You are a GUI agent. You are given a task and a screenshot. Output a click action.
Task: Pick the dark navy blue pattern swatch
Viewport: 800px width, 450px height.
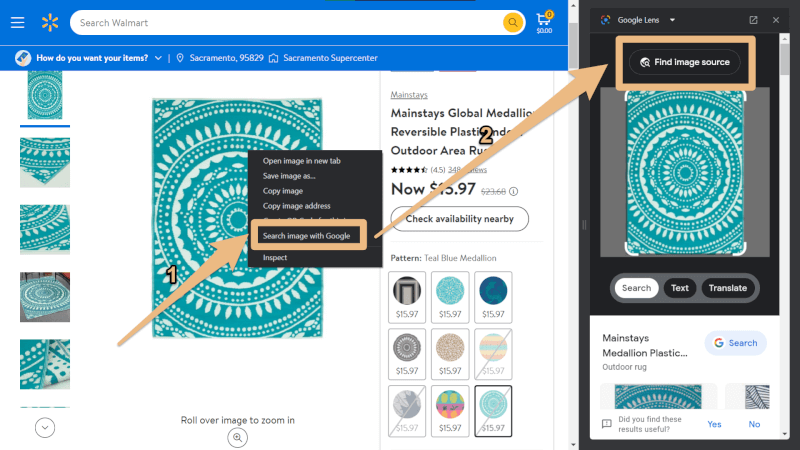493,297
